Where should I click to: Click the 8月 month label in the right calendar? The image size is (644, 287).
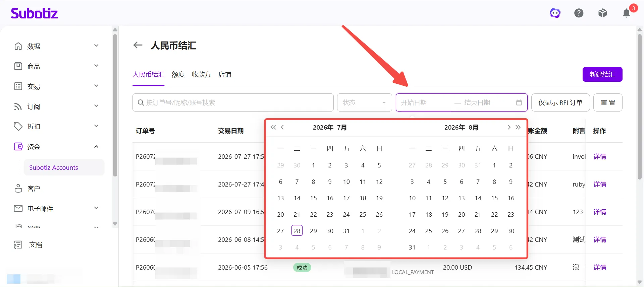[474, 127]
